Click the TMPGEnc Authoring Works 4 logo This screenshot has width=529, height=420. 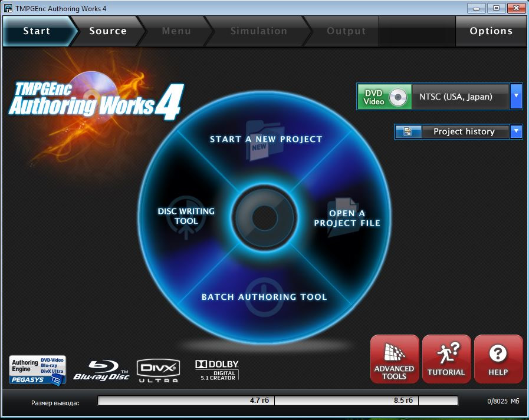(96, 100)
